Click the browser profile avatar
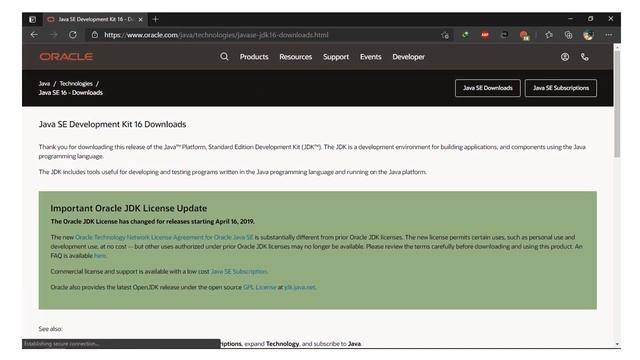This screenshot has height=360, width=640. click(x=588, y=36)
